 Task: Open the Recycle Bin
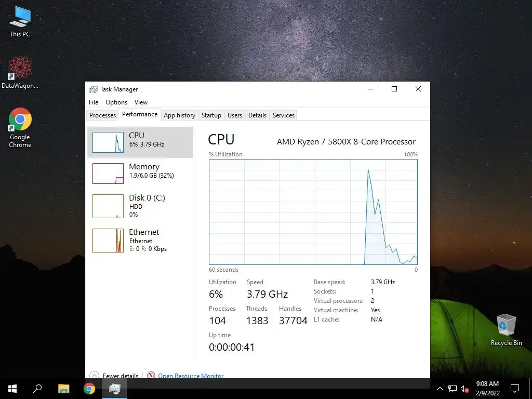point(506,330)
